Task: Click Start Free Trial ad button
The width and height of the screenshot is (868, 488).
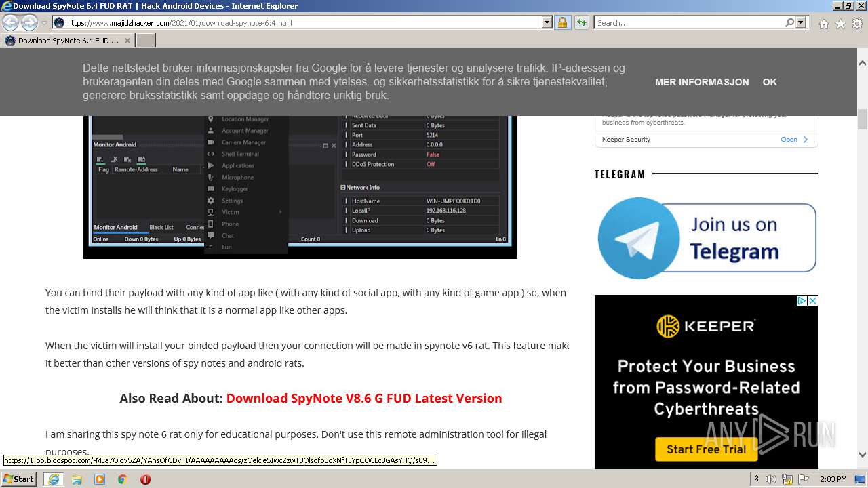Action: (x=706, y=449)
